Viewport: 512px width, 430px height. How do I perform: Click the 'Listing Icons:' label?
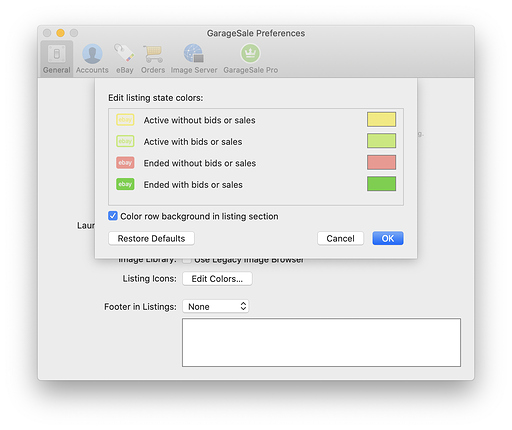[x=150, y=279]
